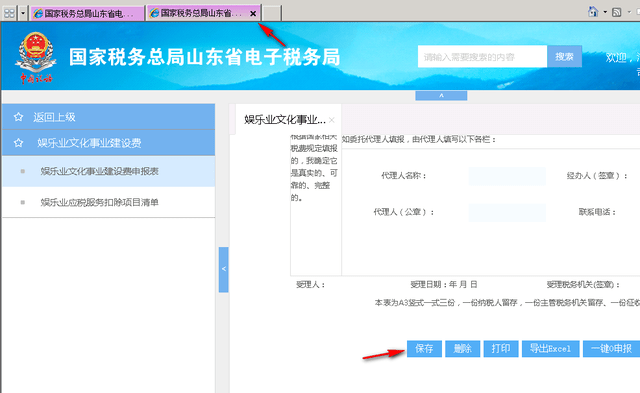Open the Quick Tabs grid icon
Viewport: 640px width, 393px height.
pos(9,13)
